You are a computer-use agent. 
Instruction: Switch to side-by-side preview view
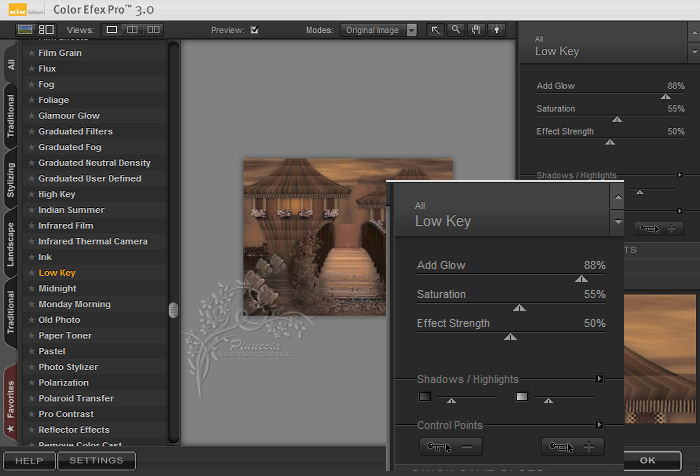(152, 30)
